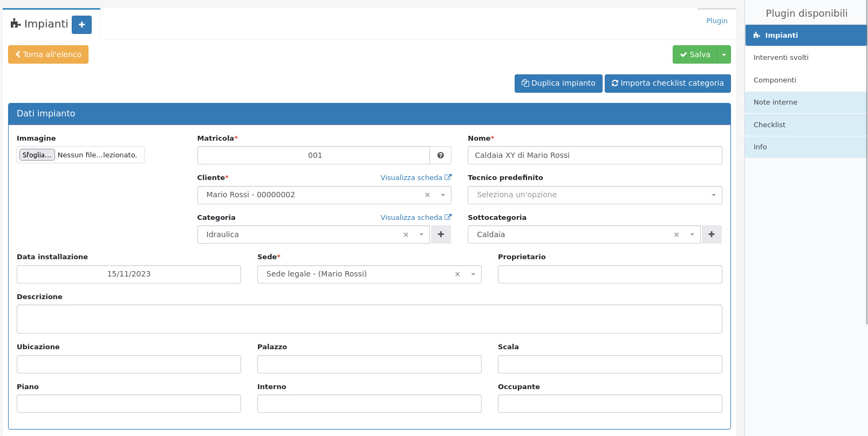868x436 pixels.
Task: Click Duplica impianto button
Action: (558, 84)
